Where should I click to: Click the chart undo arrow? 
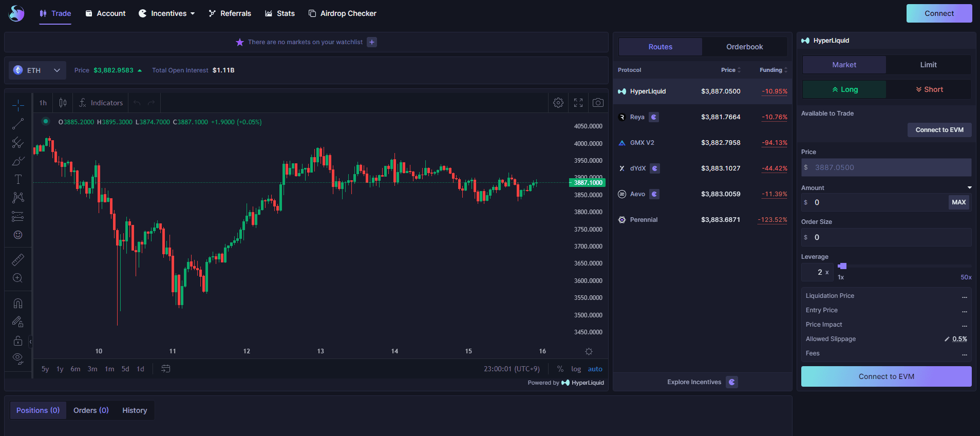click(x=137, y=103)
